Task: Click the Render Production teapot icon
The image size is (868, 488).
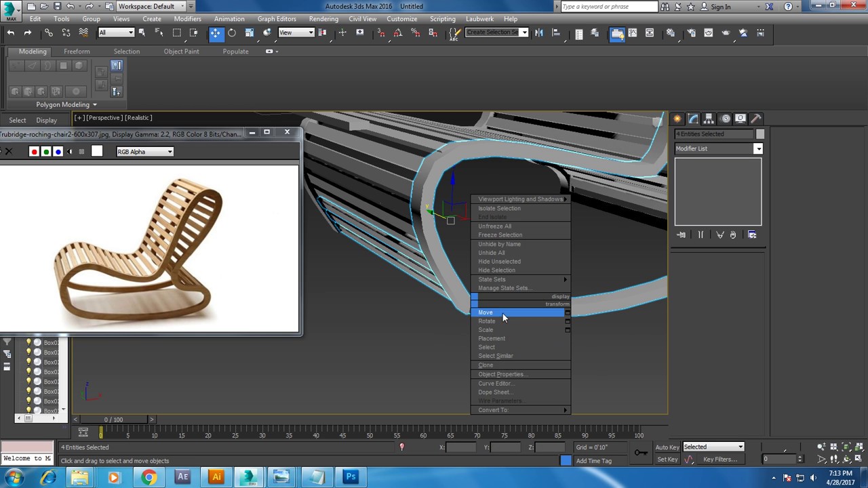Action: click(726, 33)
